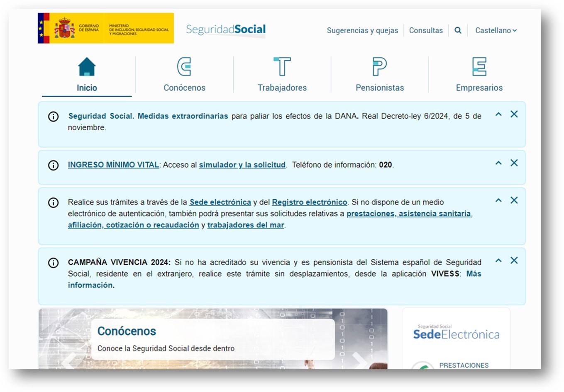Screen dimensions: 564x392
Task: Click the SedeElectrónica logo panel
Action: 456,333
